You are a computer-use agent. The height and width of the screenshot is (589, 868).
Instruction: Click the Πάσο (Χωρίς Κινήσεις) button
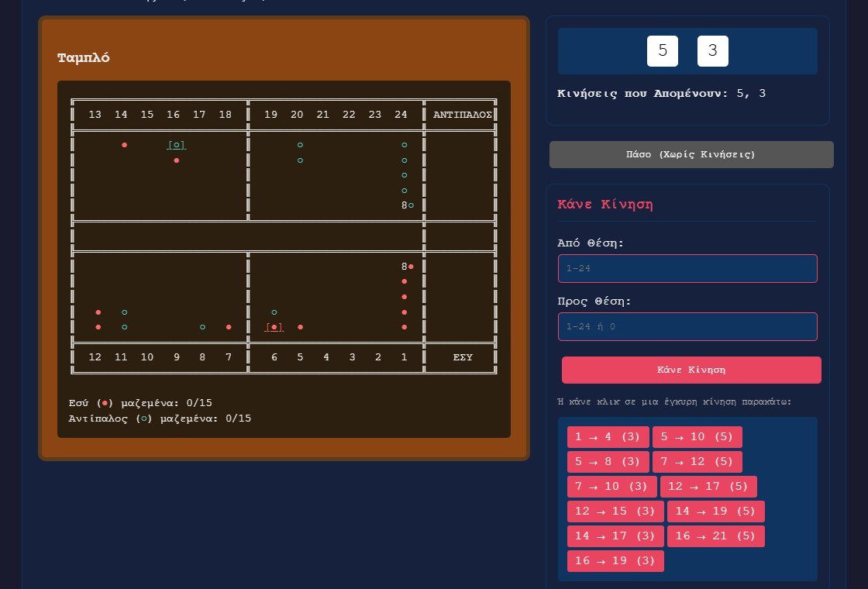pyautogui.click(x=691, y=154)
